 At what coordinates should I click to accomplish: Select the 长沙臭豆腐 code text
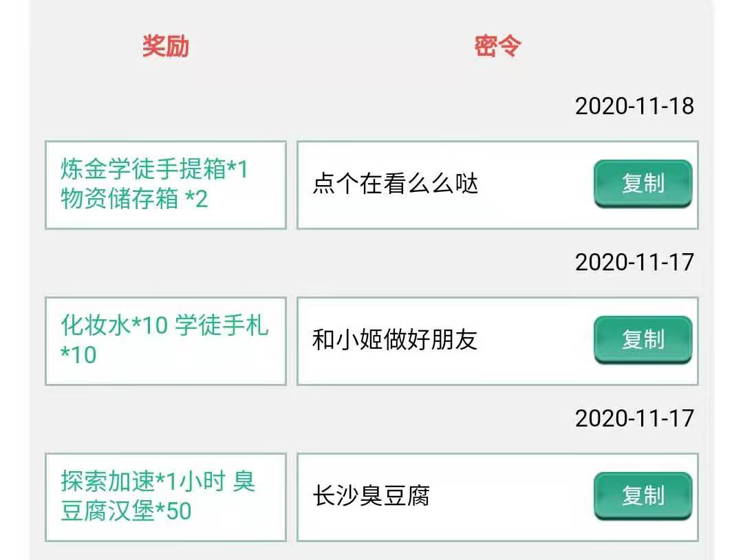pyautogui.click(x=371, y=496)
